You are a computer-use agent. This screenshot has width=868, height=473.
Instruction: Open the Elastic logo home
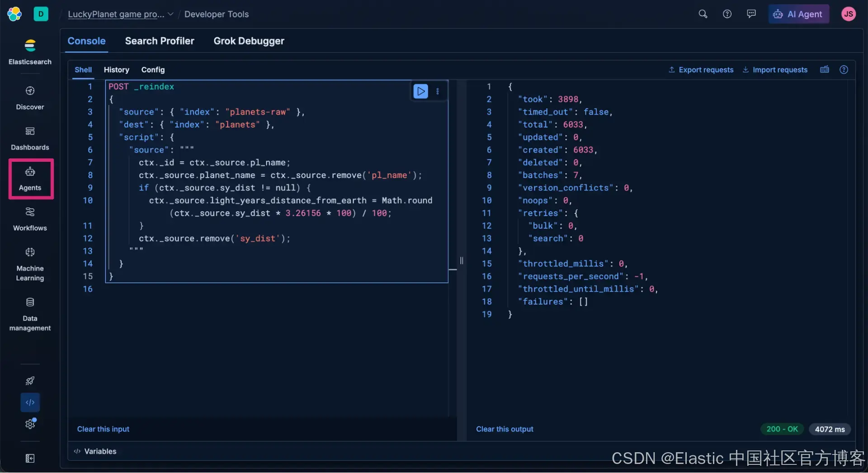(14, 14)
